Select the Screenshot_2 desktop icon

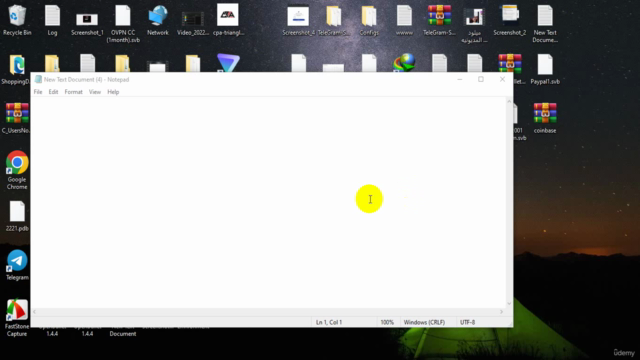[x=509, y=20]
